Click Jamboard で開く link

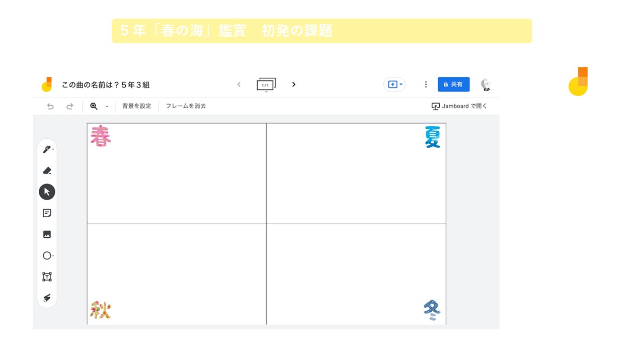point(459,106)
